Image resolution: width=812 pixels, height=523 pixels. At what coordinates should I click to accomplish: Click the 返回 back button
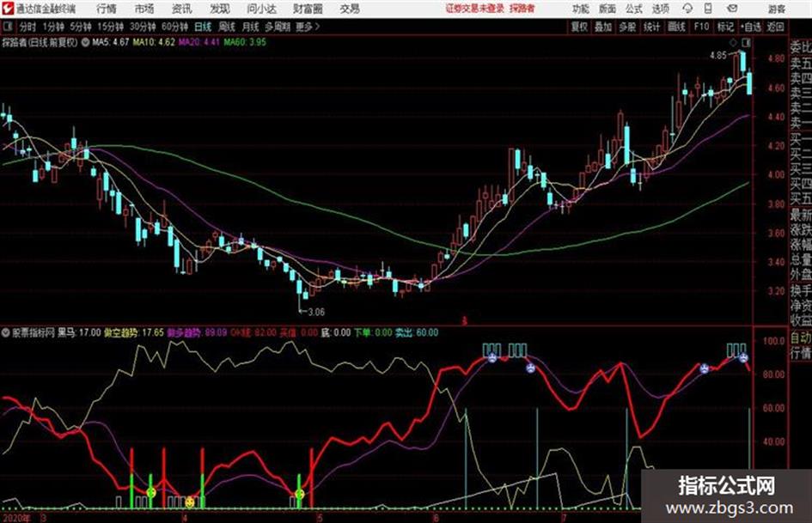pyautogui.click(x=775, y=27)
